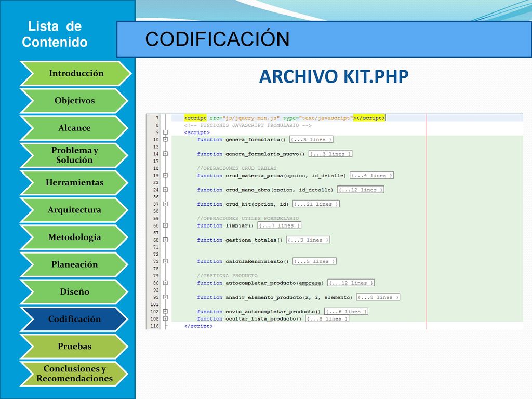Click the 'FUNCIONES JAVASCRIPT FROMULARIO' comment
532x399 pixels.
[248, 125]
